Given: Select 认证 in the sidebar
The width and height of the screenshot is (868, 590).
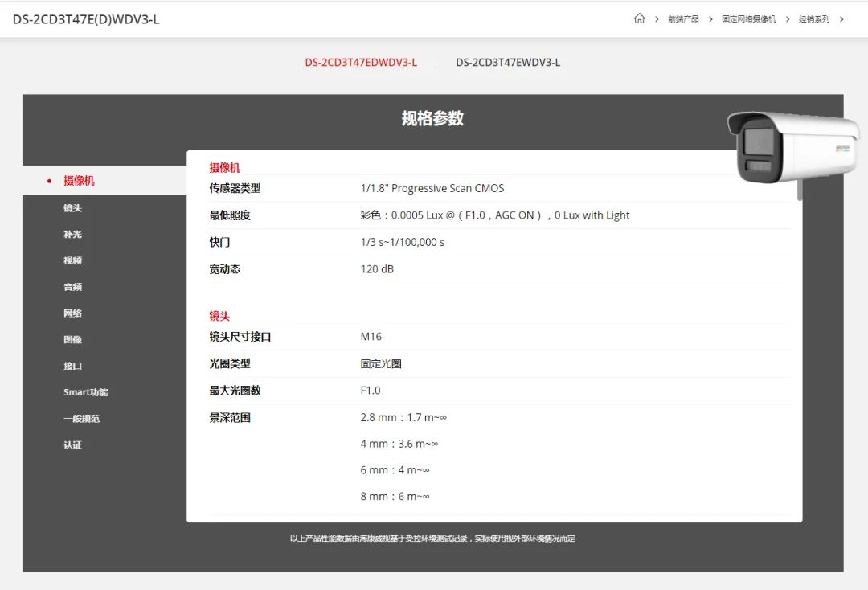Looking at the screenshot, I should [72, 445].
